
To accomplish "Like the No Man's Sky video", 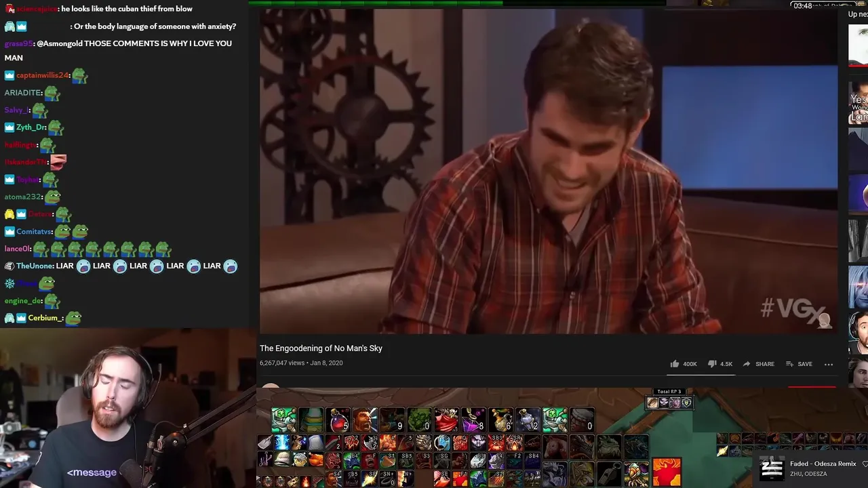I will (x=684, y=364).
